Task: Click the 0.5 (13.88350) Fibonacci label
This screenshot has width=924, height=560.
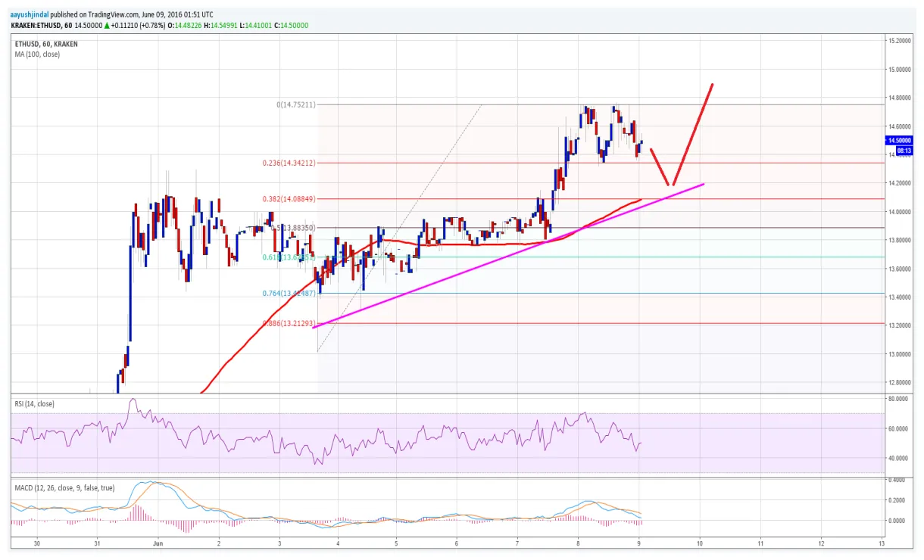Action: (292, 227)
